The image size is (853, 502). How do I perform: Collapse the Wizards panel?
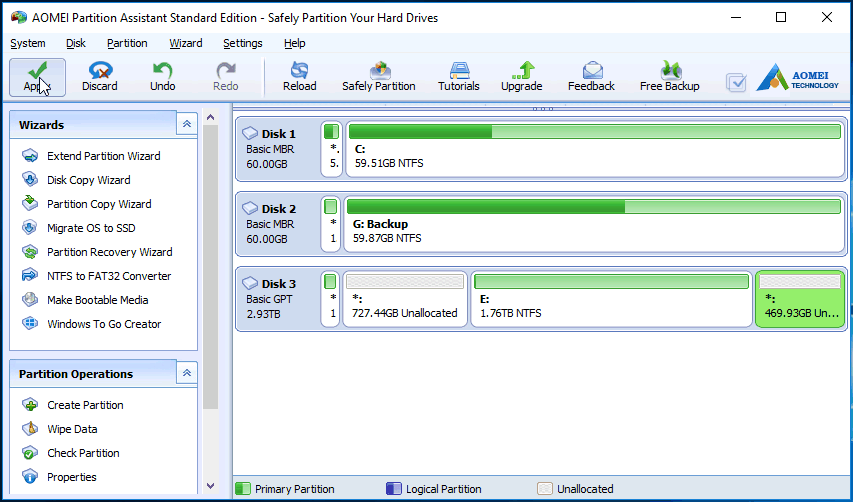(187, 124)
